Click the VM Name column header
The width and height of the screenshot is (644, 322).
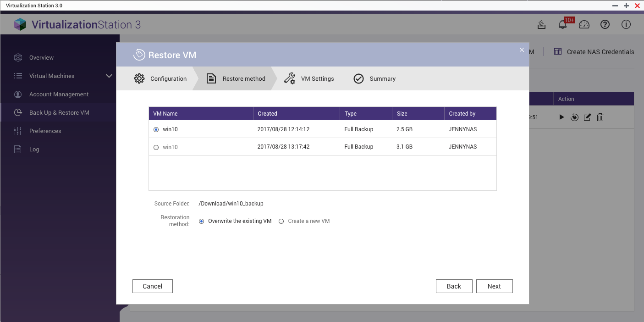pyautogui.click(x=201, y=114)
